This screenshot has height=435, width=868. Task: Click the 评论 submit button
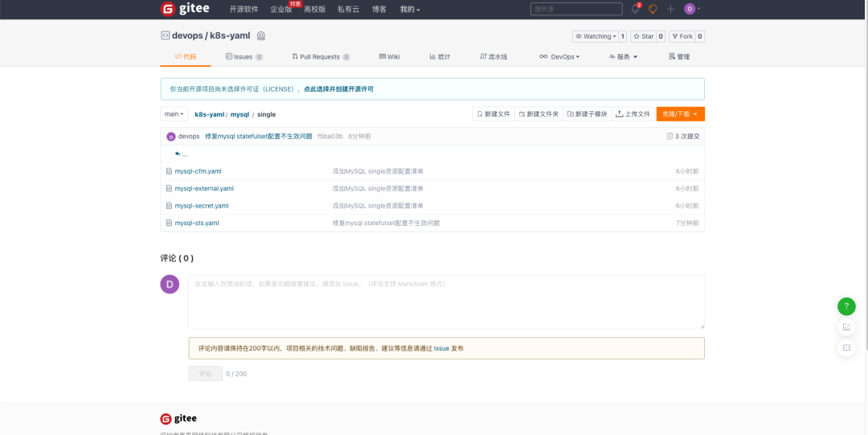coord(206,374)
